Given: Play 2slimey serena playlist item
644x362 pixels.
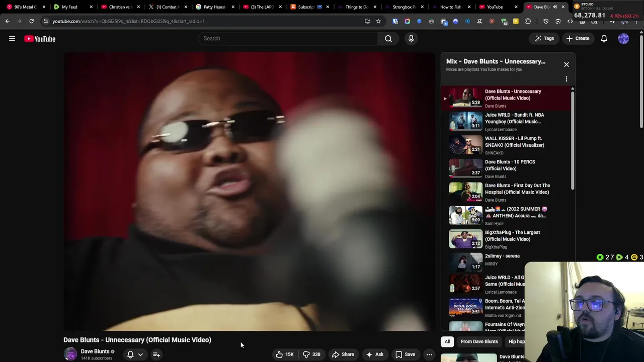Looking at the screenshot, I should coord(507,261).
